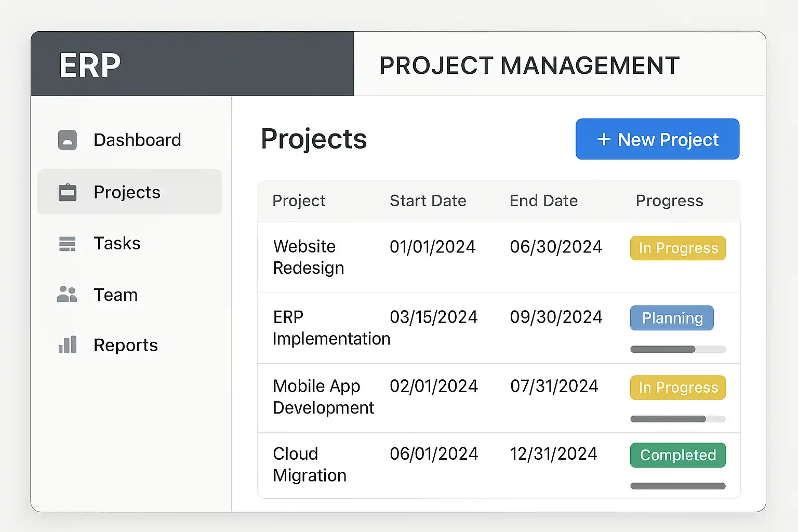Click the ERP logo in header
This screenshot has width=798, height=532.
click(x=90, y=65)
